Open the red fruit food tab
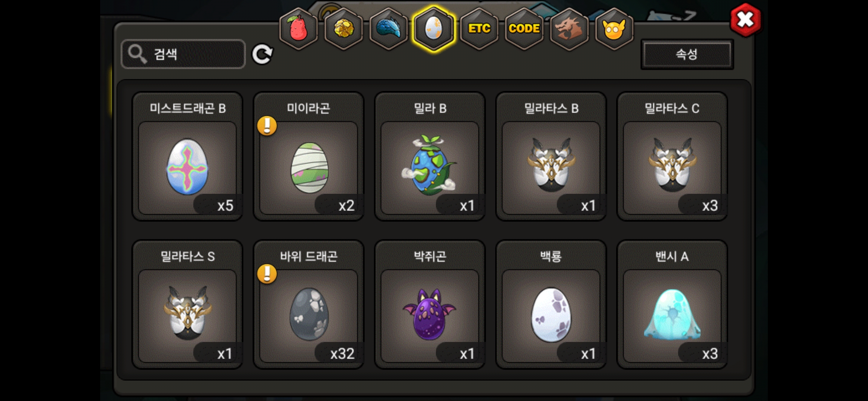868x401 pixels. [299, 29]
